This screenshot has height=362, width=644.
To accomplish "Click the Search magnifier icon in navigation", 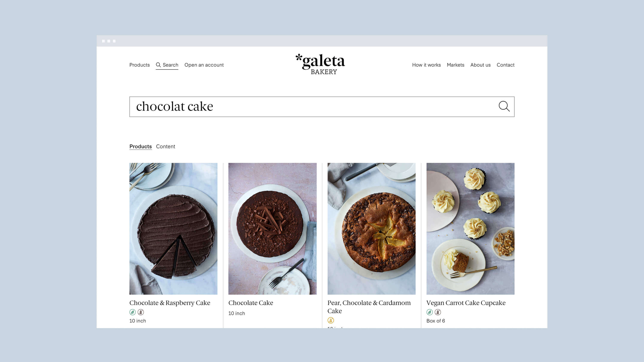I will pyautogui.click(x=158, y=65).
